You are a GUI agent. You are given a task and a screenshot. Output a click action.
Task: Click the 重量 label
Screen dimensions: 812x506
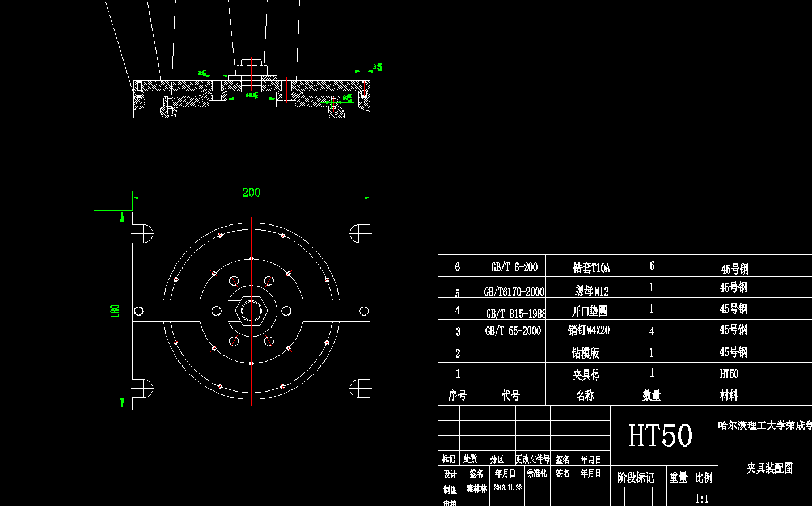pyautogui.click(x=678, y=478)
